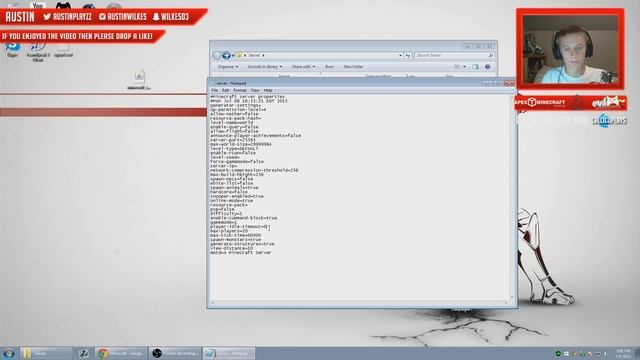
Task: Click the Server path segment in address bar
Action: click(254, 55)
